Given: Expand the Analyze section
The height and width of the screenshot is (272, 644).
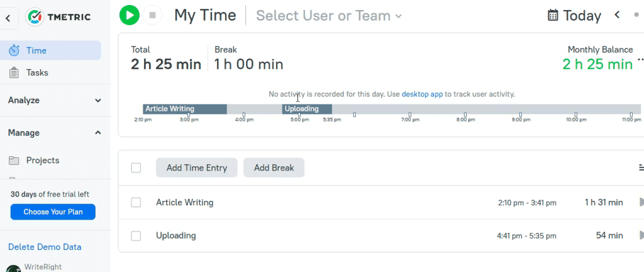Looking at the screenshot, I should point(55,100).
